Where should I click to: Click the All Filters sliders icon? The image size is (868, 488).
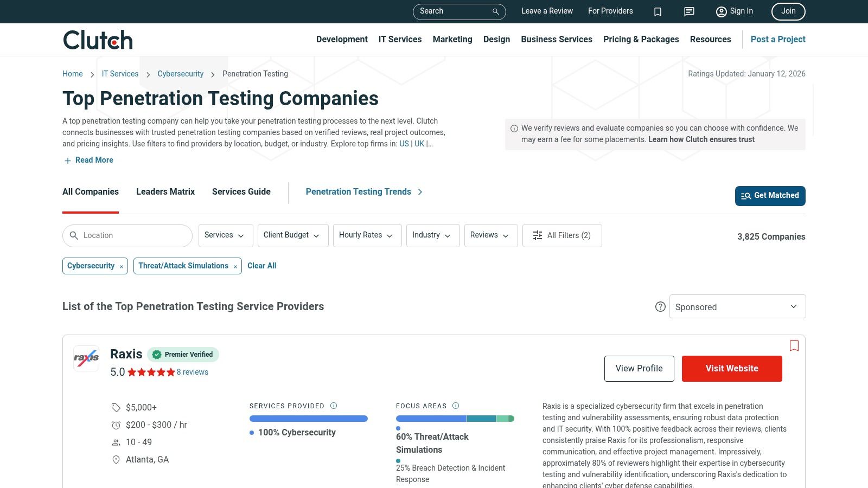[537, 235]
